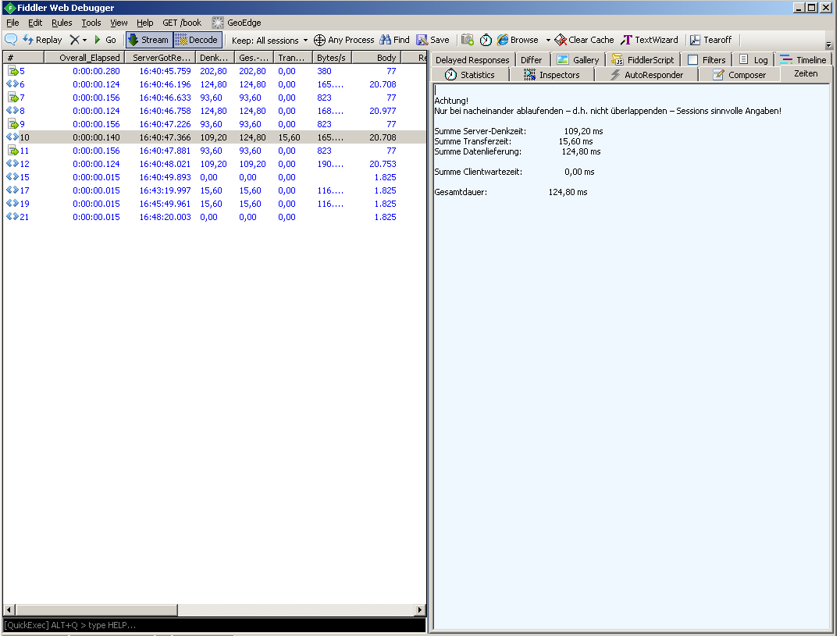Select session row 6
Viewport: 840px width, 636px height.
[214, 84]
